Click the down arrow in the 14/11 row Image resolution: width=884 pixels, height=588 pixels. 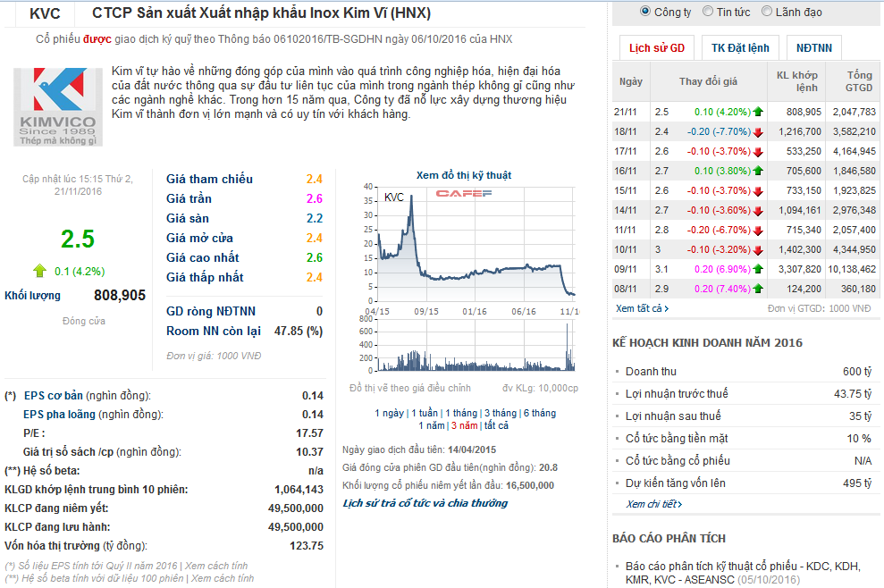click(x=758, y=211)
